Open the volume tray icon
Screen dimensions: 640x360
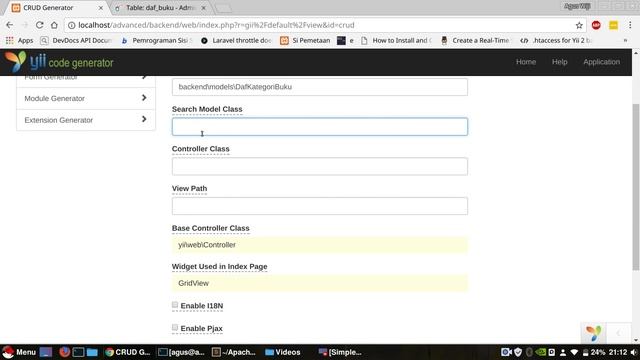(x=634, y=352)
